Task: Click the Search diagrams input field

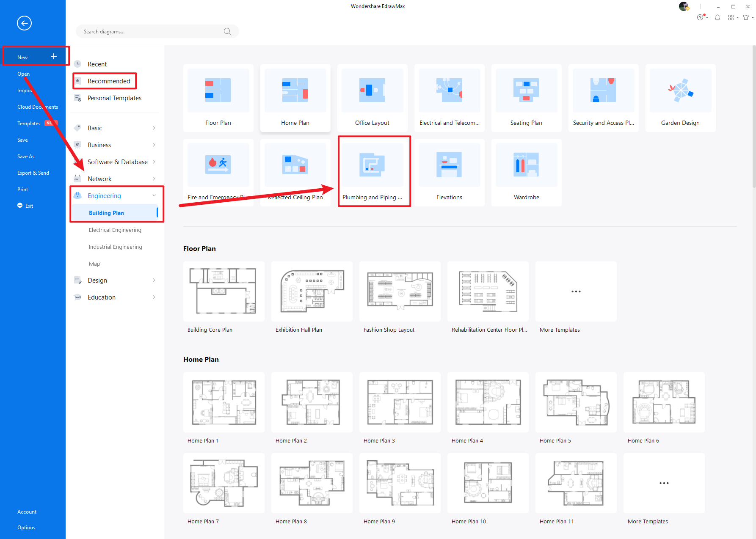Action: [157, 31]
